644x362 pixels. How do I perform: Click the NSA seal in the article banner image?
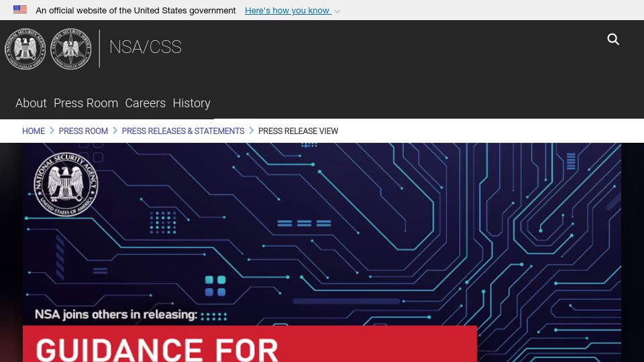coord(66,184)
